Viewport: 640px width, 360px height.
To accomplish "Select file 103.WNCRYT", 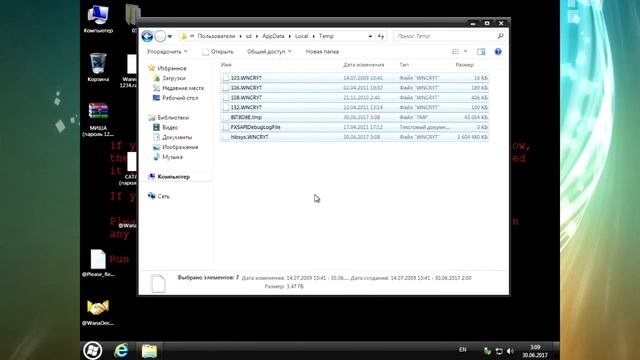I will [x=354, y=78].
